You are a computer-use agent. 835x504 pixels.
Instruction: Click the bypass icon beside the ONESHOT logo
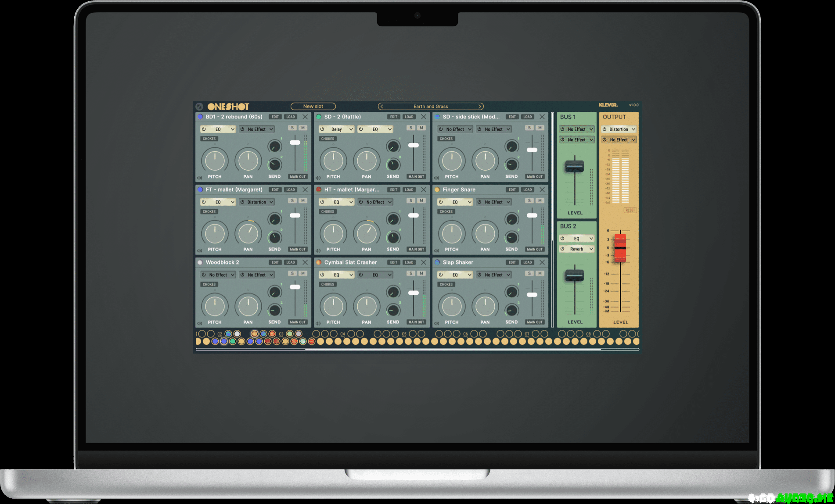click(199, 107)
